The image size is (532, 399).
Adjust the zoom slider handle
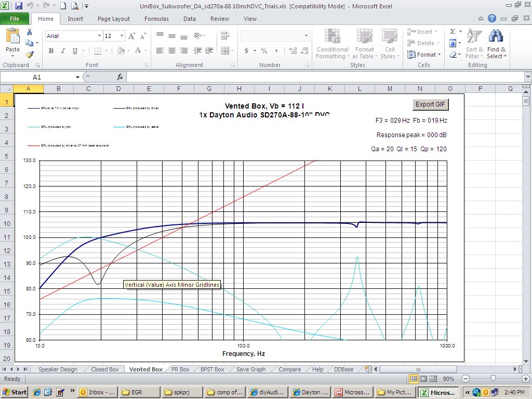[494, 378]
